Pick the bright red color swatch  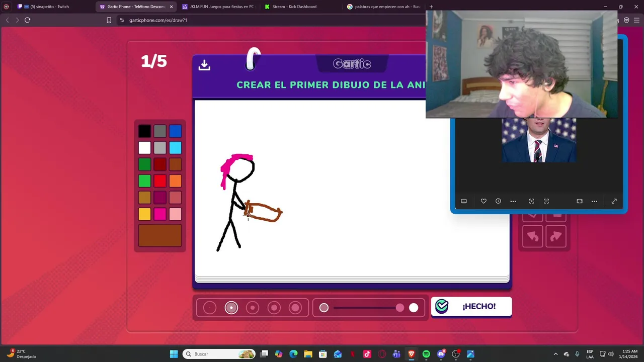[x=160, y=181]
